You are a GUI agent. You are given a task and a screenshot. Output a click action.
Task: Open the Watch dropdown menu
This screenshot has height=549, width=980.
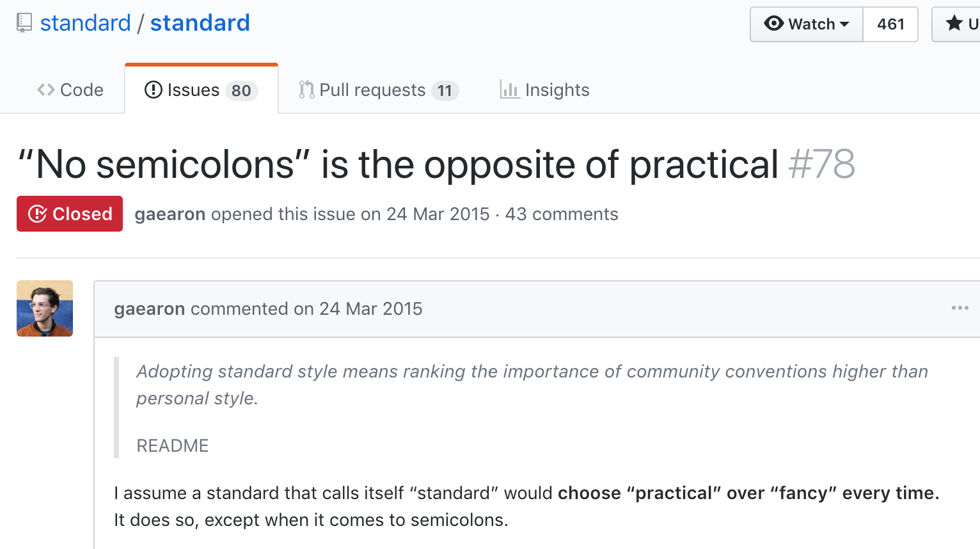(807, 24)
